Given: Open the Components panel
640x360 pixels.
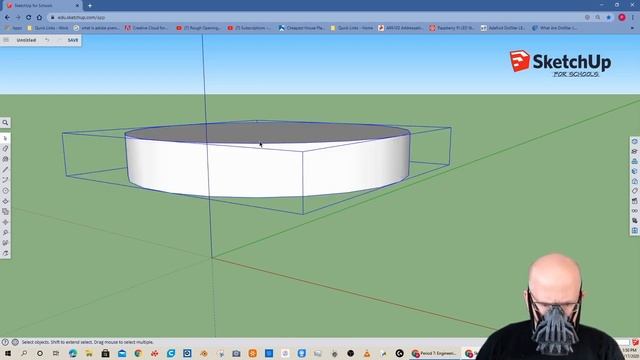Looking at the screenshot, I should 635,161.
